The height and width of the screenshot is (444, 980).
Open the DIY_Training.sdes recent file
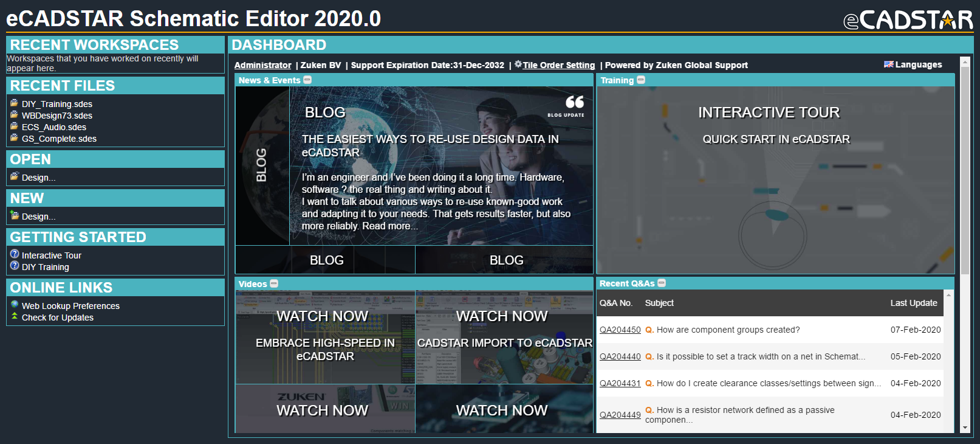coord(57,104)
